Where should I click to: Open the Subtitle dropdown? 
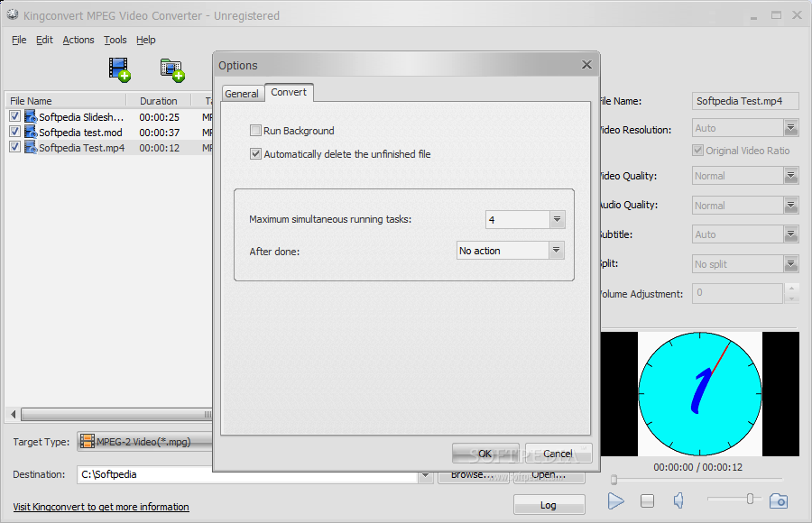tap(790, 234)
